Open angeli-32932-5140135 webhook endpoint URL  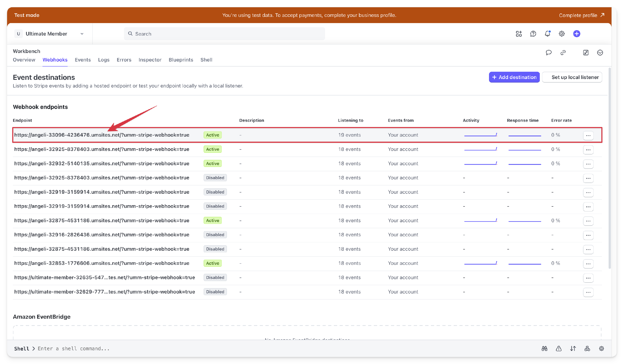102,163
